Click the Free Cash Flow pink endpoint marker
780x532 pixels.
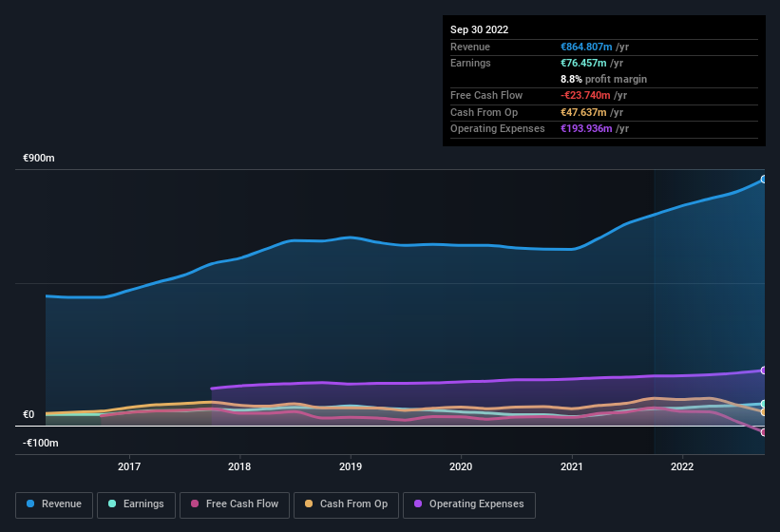pos(764,432)
